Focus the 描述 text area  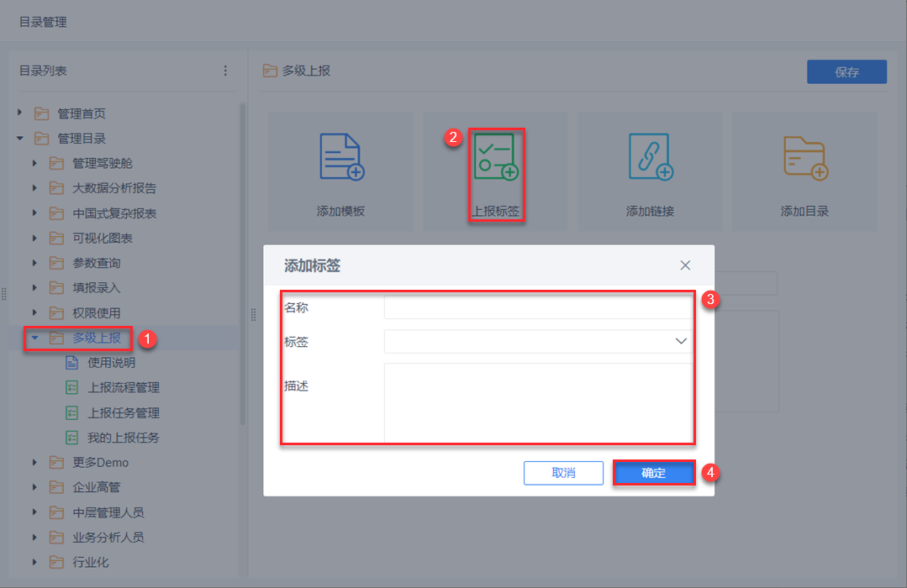(538, 402)
